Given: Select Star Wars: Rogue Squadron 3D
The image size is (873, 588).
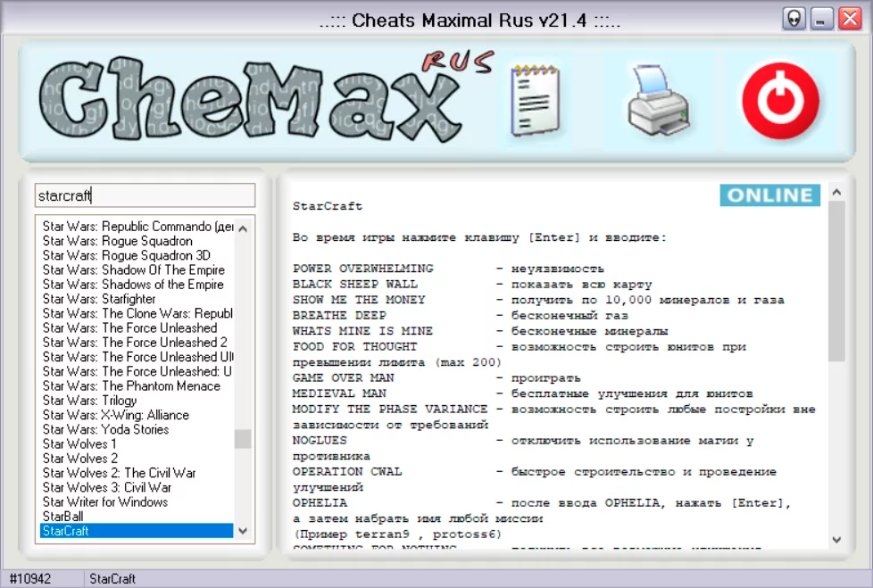Looking at the screenshot, I should pyautogui.click(x=137, y=255).
